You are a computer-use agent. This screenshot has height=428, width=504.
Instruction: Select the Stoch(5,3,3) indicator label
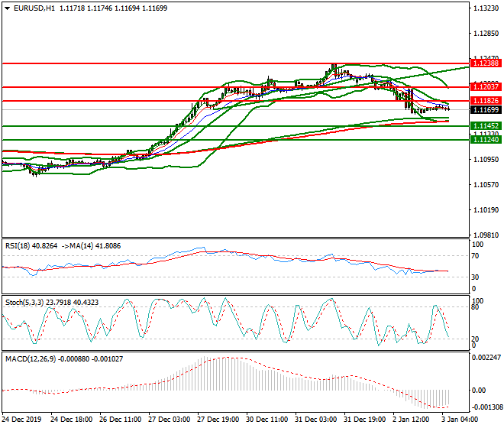[x=52, y=303]
